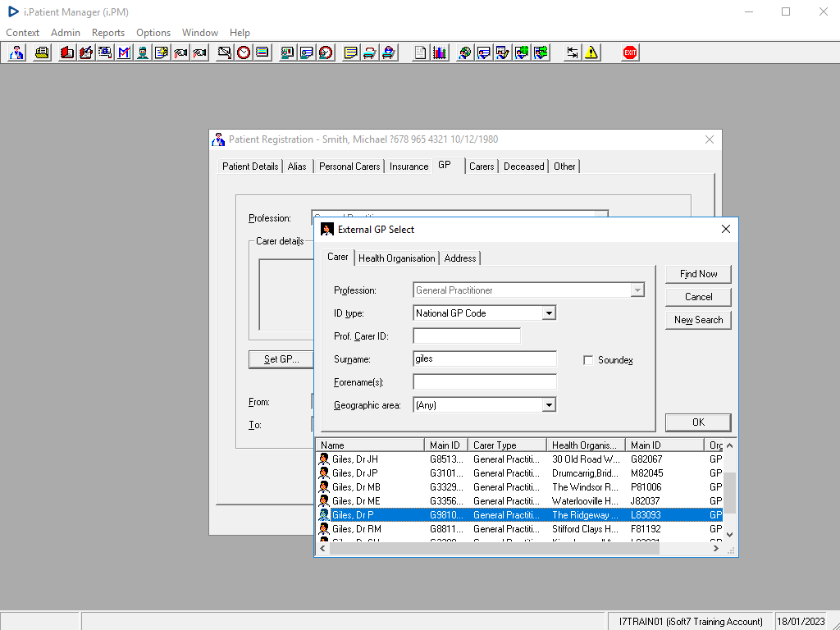The height and width of the screenshot is (630, 840).
Task: Click the yellow printer toolbar icon
Action: pyautogui.click(x=42, y=52)
